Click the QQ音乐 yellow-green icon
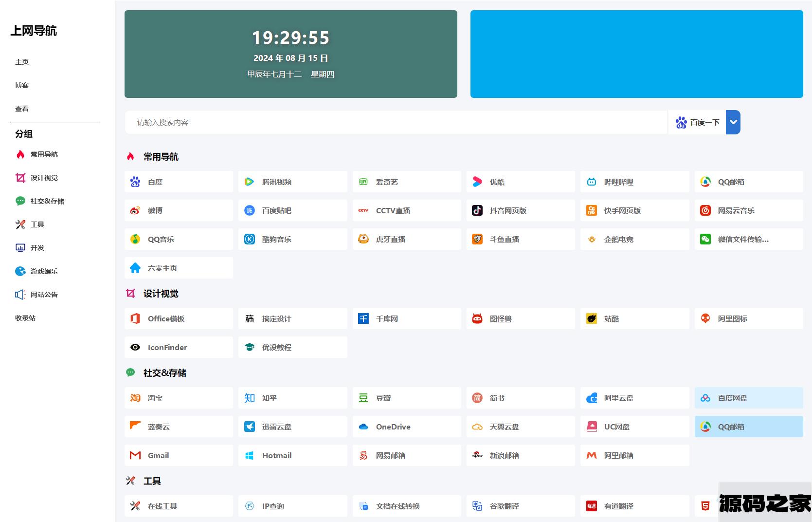 pos(135,239)
